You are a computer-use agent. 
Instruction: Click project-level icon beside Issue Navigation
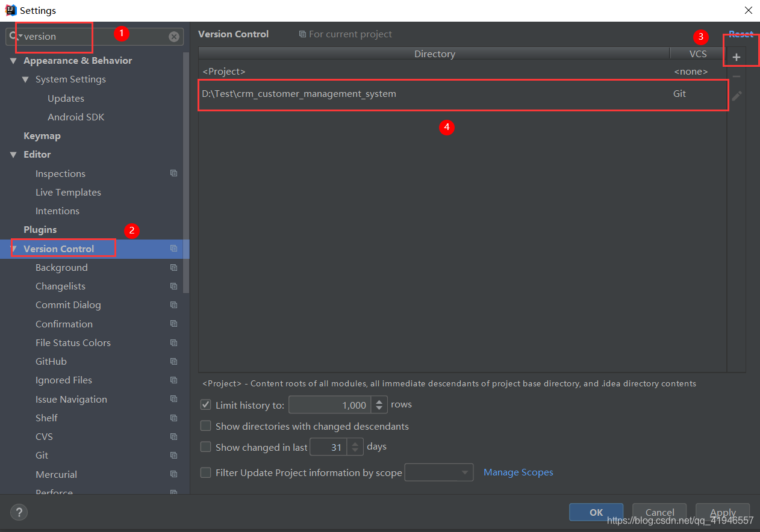173,399
